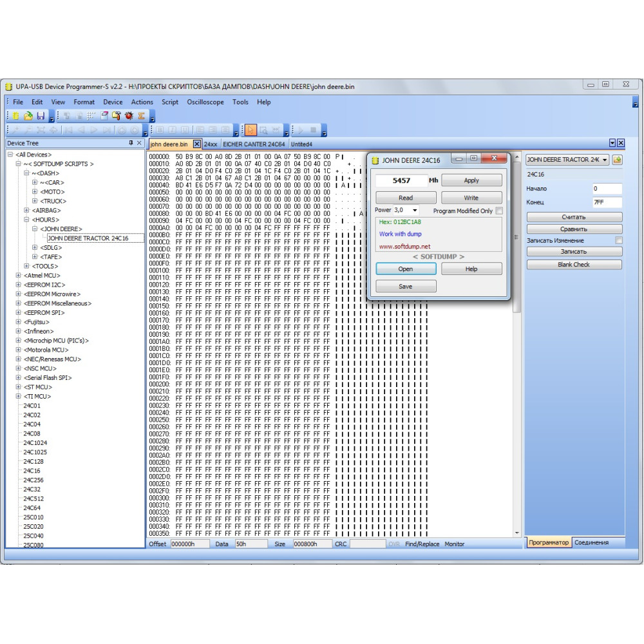644x644 pixels.
Task: Open the File menu
Action: tap(18, 102)
